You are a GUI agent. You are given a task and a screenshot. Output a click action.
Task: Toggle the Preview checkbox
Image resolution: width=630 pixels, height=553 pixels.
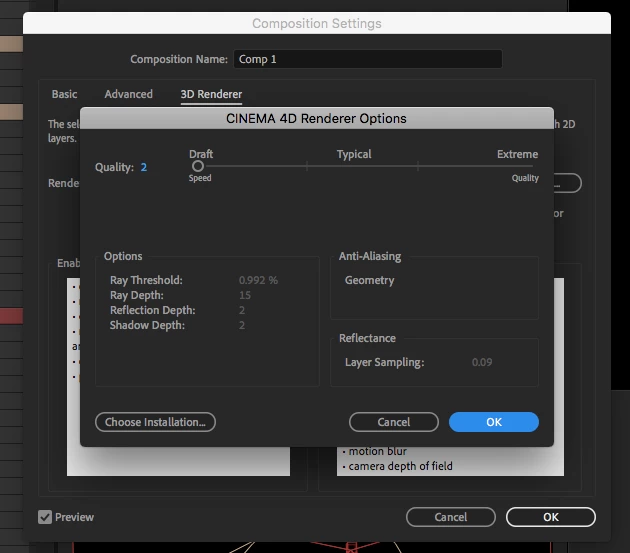pos(45,517)
